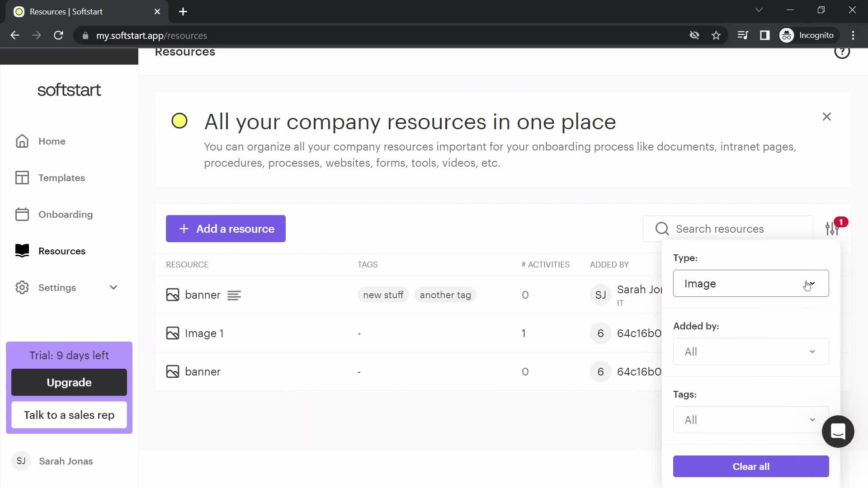This screenshot has width=868, height=488.
Task: Expand the Settings chevron
Action: pyautogui.click(x=113, y=288)
